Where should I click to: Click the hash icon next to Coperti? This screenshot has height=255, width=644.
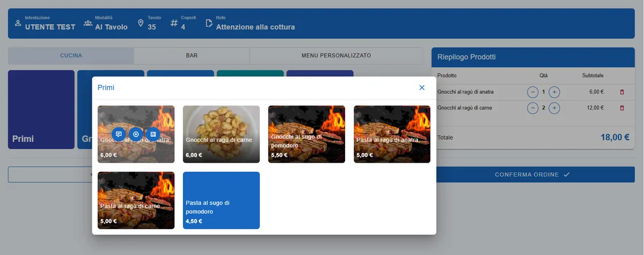point(174,23)
